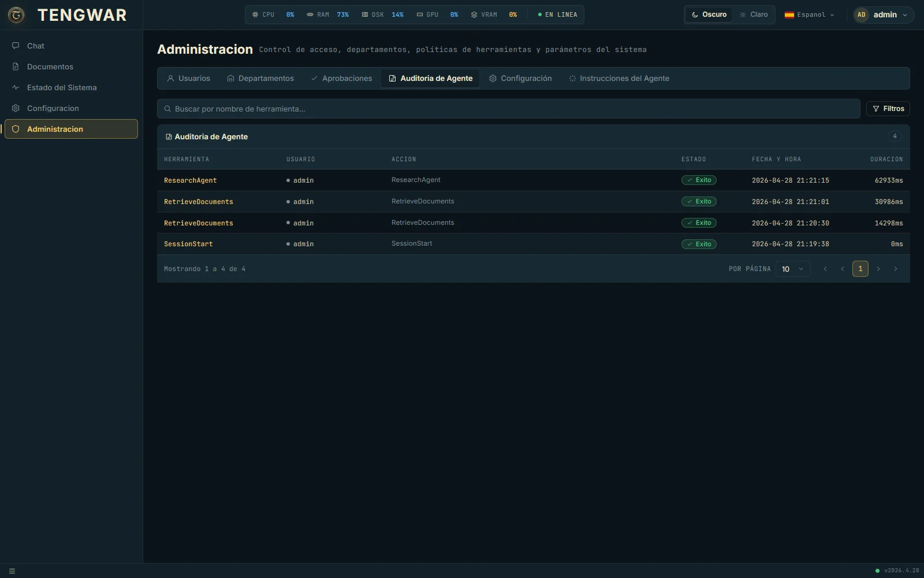Click the EN LINEA status indicator
The image size is (924, 578).
(557, 14)
